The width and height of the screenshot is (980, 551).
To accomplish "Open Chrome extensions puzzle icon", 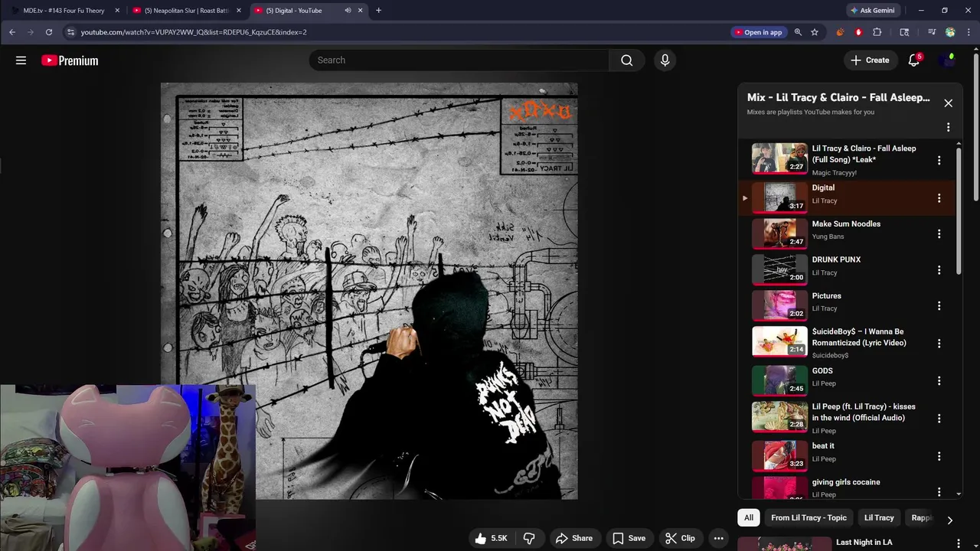I will 877,32.
